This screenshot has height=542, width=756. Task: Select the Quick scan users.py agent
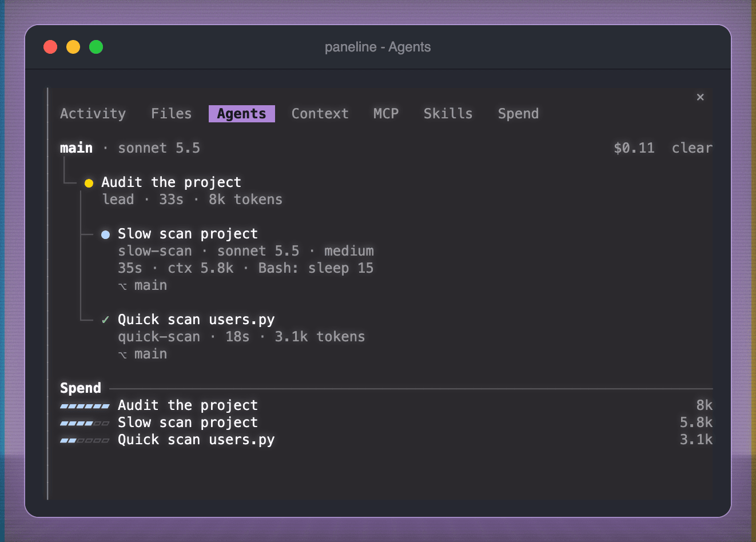pyautogui.click(x=196, y=320)
